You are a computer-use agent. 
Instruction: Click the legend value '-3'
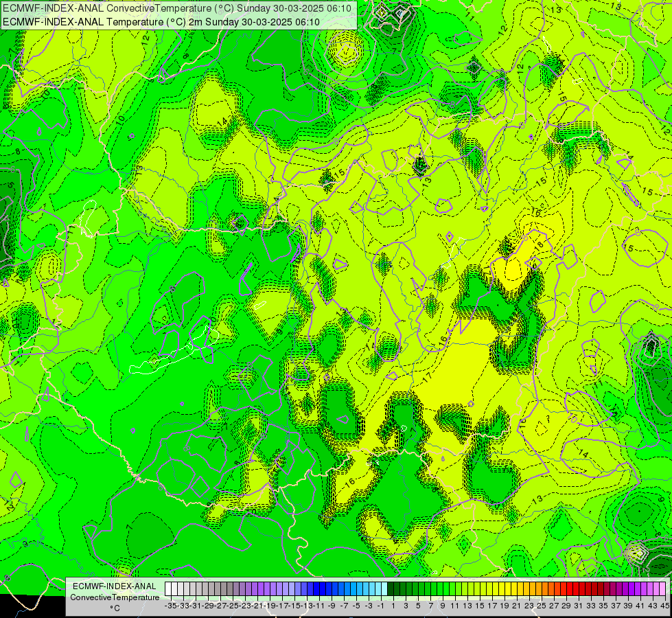[x=369, y=606]
